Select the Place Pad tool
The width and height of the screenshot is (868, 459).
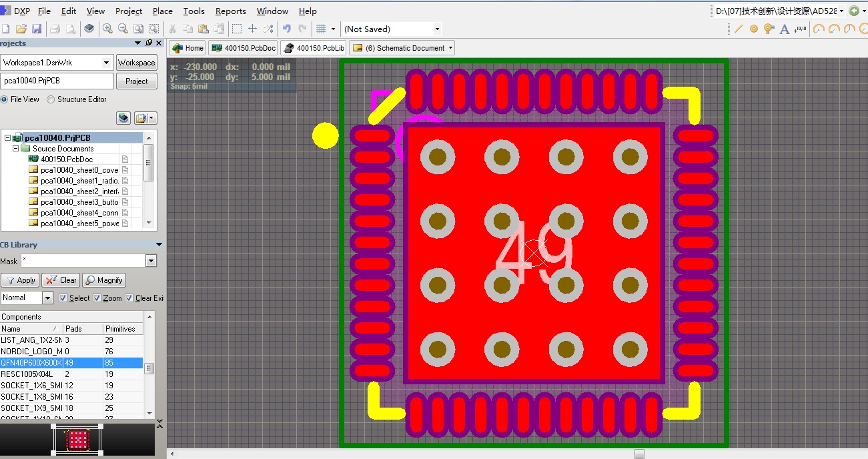coord(754,29)
